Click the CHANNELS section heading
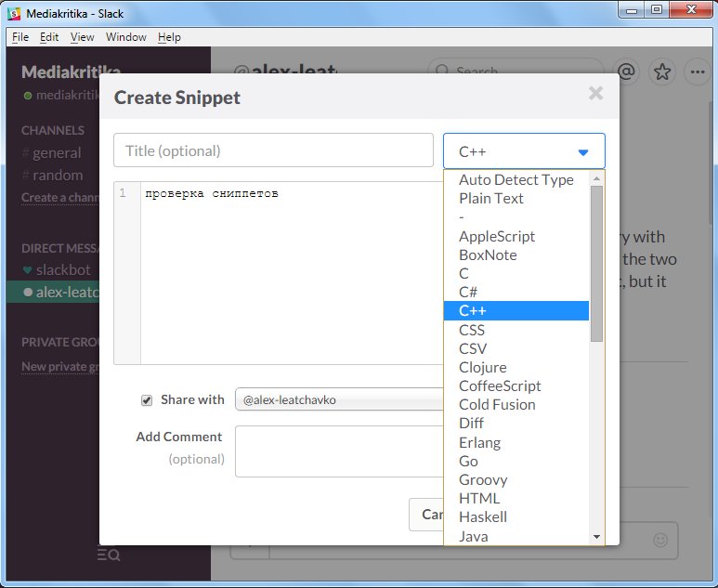The image size is (718, 588). pyautogui.click(x=53, y=131)
